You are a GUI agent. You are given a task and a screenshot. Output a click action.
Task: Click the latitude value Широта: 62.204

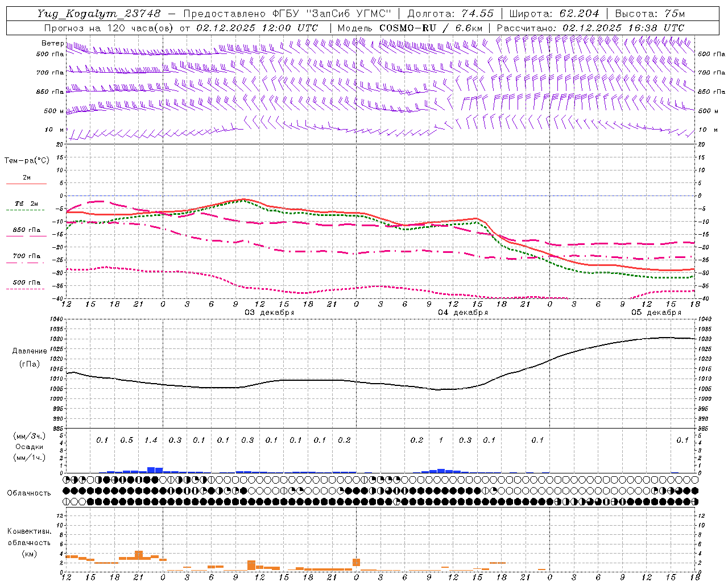[x=554, y=14]
